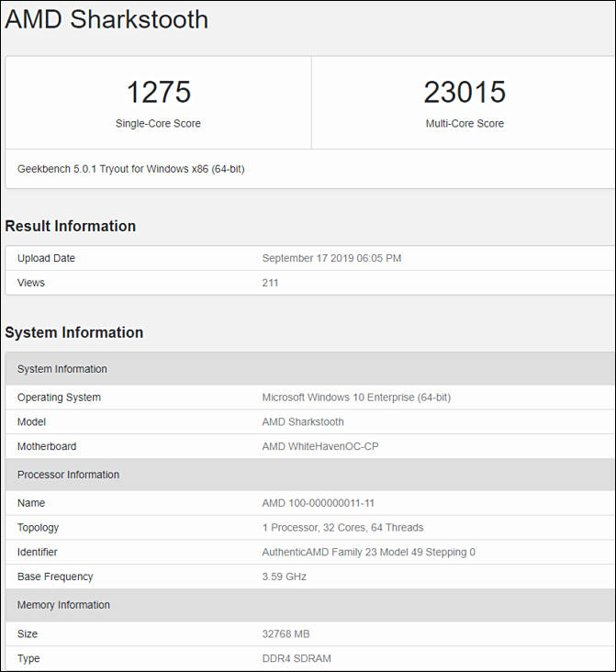Click the Base Frequency row label

55,577
